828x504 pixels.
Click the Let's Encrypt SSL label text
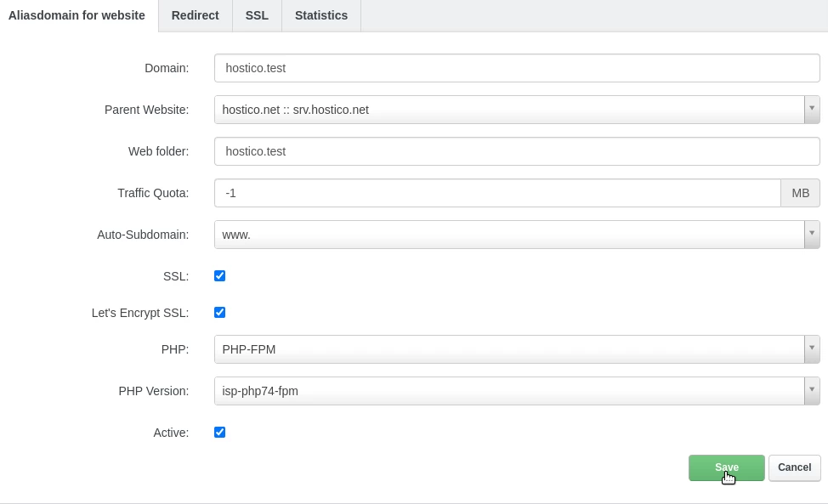[140, 313]
